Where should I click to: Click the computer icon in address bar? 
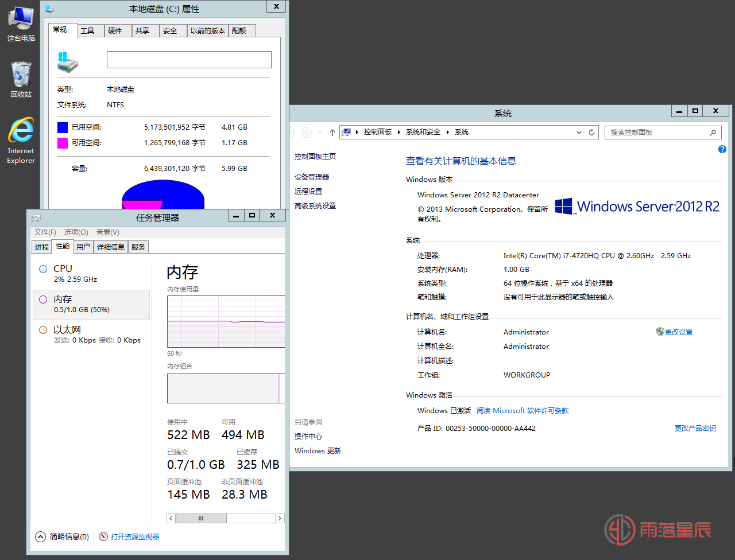[346, 133]
